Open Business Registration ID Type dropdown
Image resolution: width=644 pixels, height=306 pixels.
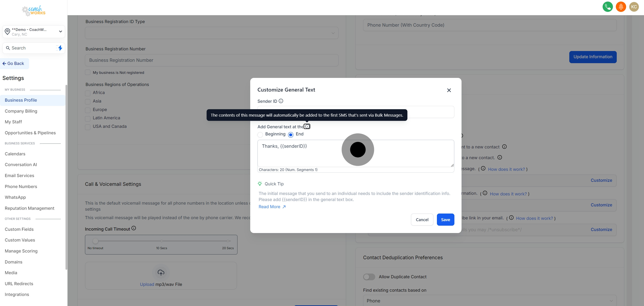(212, 33)
